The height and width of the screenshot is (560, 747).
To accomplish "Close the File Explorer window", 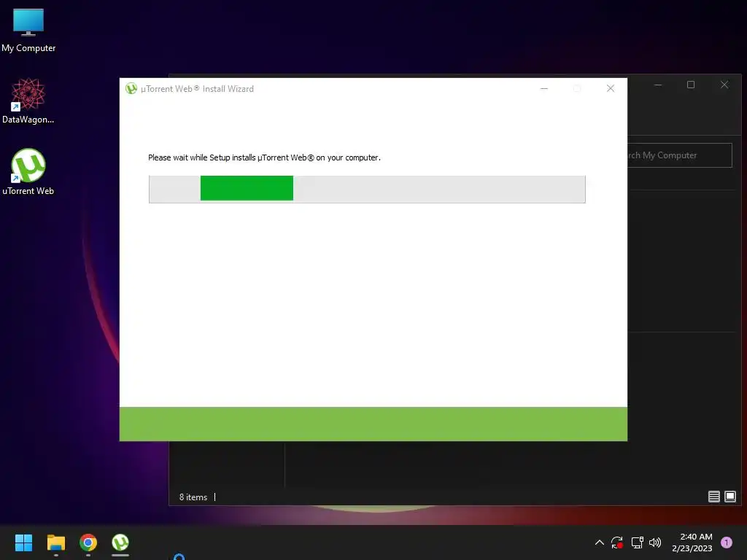I will point(724,85).
